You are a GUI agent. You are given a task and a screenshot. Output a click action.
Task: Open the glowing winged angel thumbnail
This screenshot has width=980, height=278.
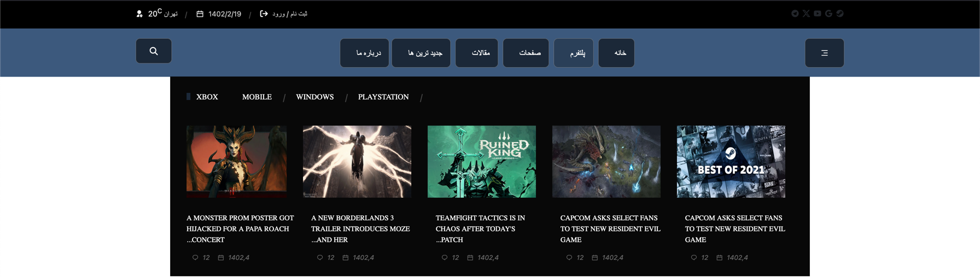(357, 162)
